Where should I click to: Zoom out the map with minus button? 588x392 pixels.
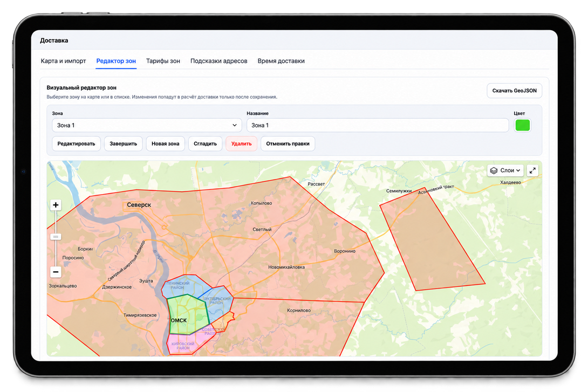point(56,272)
